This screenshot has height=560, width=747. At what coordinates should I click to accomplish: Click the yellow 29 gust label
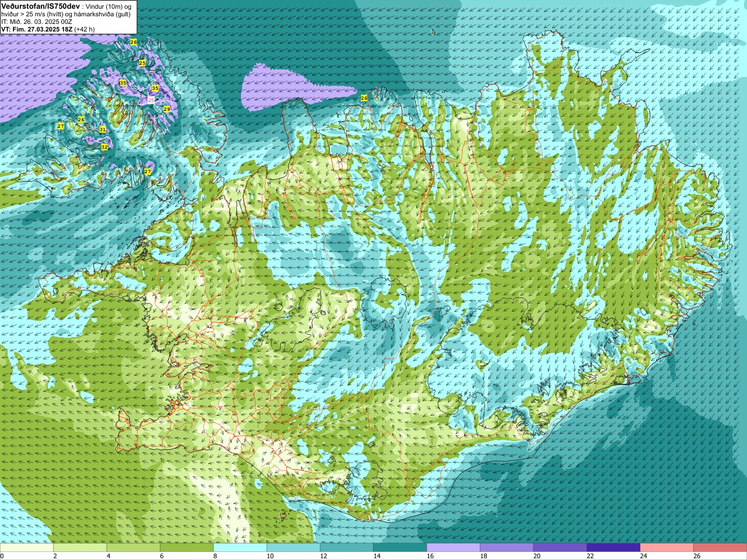click(x=166, y=109)
